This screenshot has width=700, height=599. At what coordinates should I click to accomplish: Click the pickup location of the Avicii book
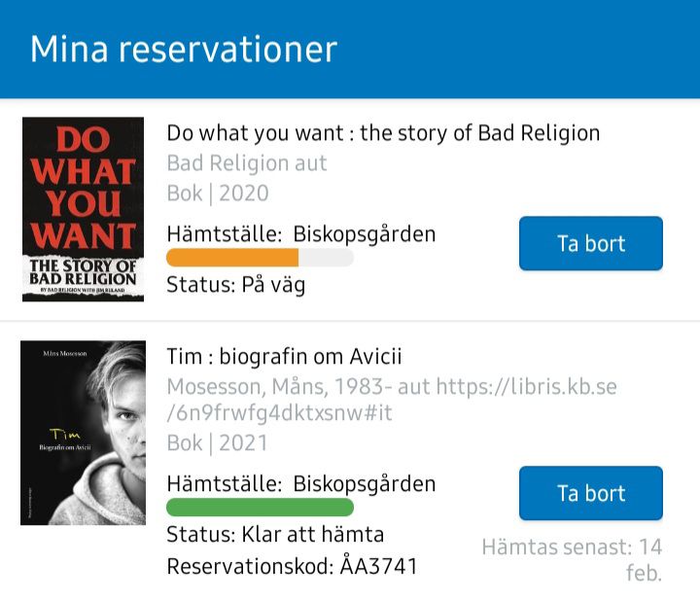tap(301, 484)
